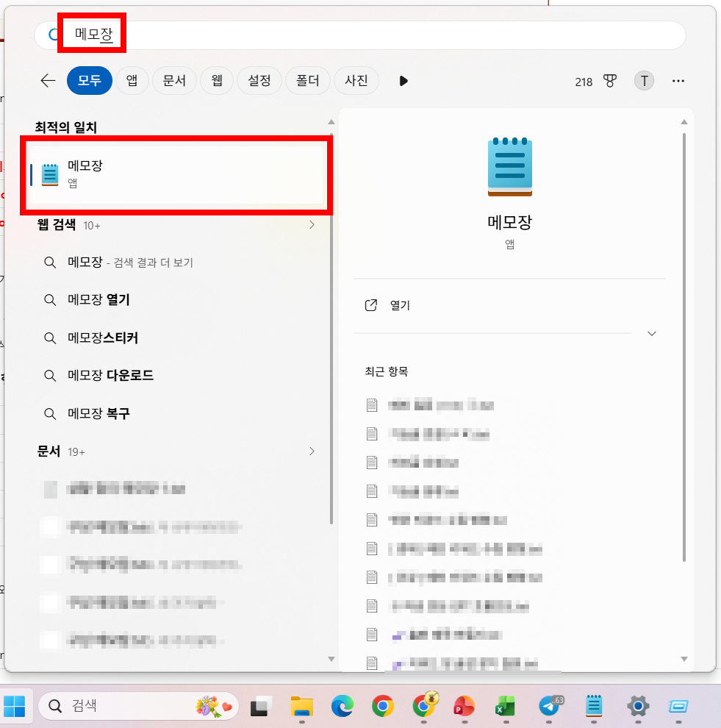721x728 pixels.
Task: Select the 모두 filter tab
Action: pos(90,81)
